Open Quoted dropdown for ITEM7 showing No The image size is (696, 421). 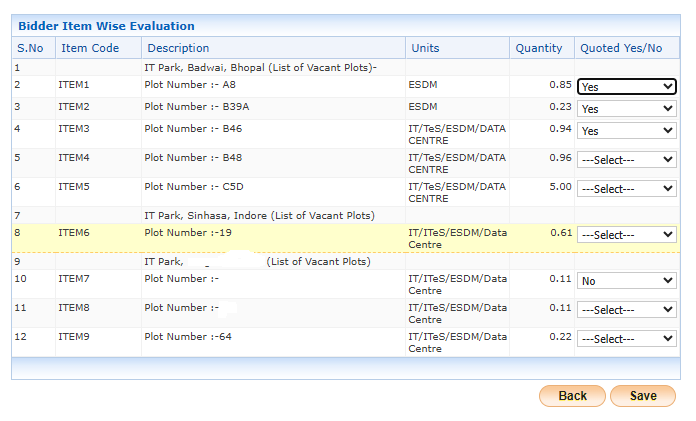[626, 281]
